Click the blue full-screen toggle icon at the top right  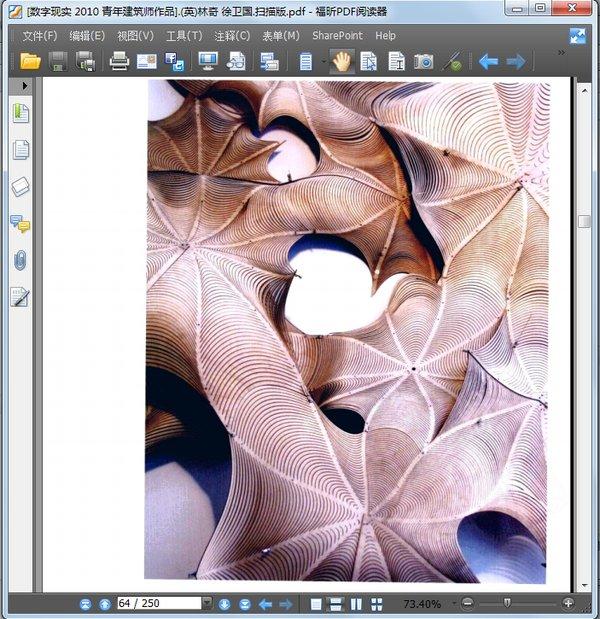click(x=578, y=36)
